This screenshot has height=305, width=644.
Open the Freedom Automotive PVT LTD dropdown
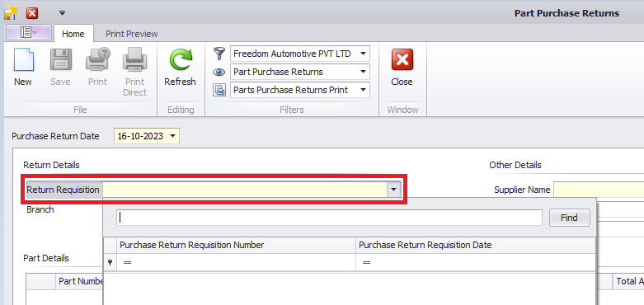pyautogui.click(x=363, y=54)
